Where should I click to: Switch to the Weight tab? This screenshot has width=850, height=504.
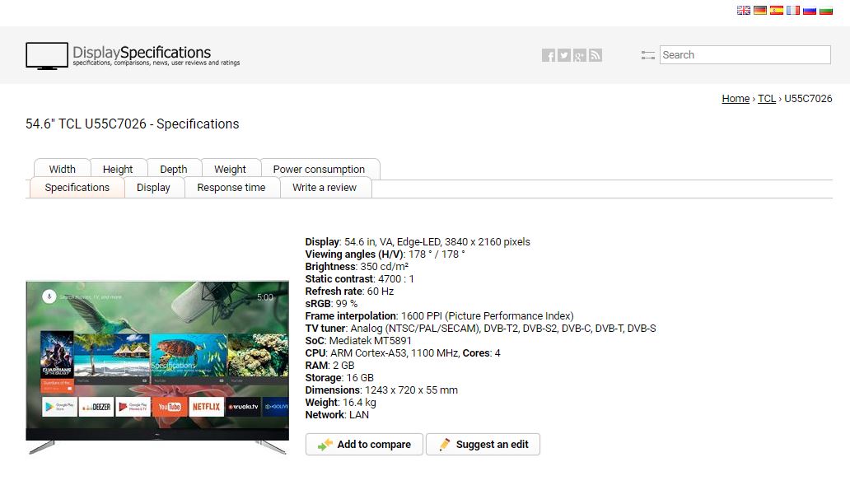230,169
